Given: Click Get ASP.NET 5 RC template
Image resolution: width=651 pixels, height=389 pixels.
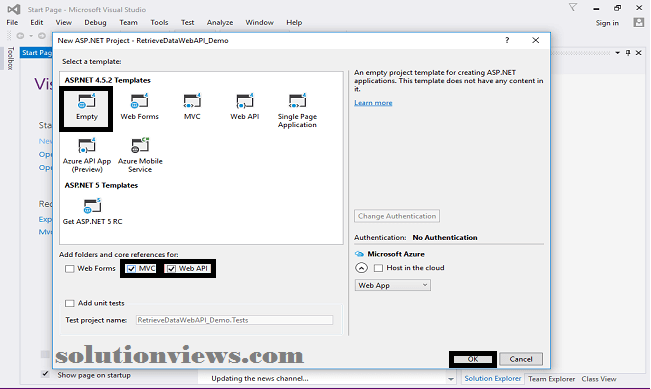Looking at the screenshot, I should (x=92, y=212).
